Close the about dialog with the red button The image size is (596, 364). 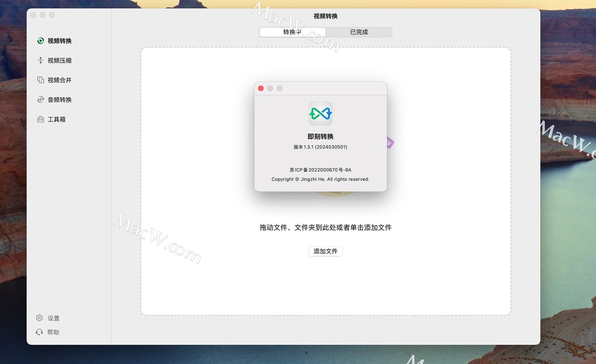[x=261, y=88]
